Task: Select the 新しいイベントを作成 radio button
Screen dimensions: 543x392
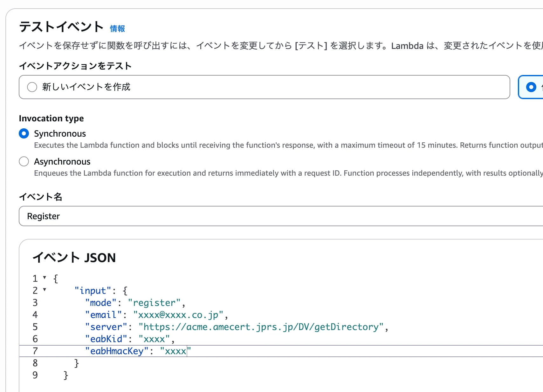Action: click(32, 87)
